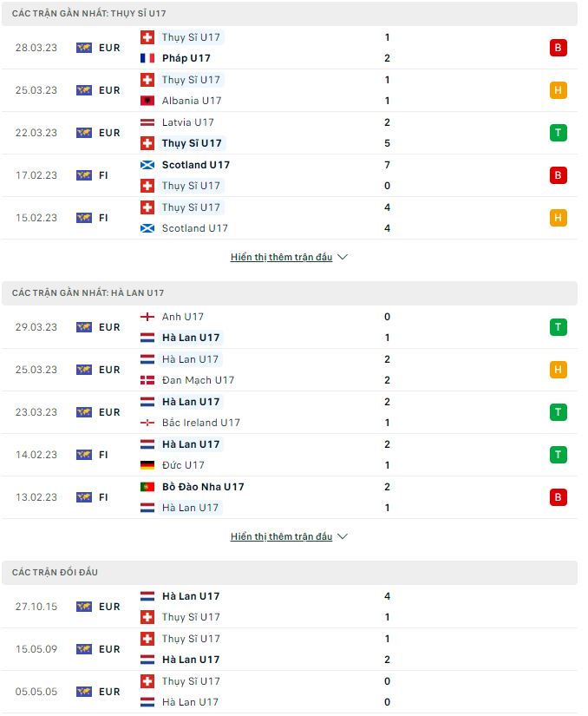Screen dimensions: 588x716
Task: Select the France flag icon next to Pháp U17
Action: [x=146, y=58]
